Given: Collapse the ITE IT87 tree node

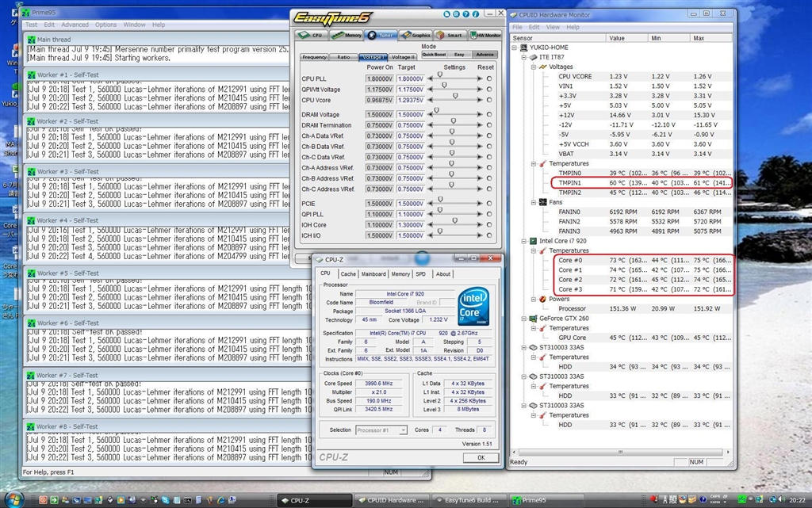Looking at the screenshot, I should [524, 57].
